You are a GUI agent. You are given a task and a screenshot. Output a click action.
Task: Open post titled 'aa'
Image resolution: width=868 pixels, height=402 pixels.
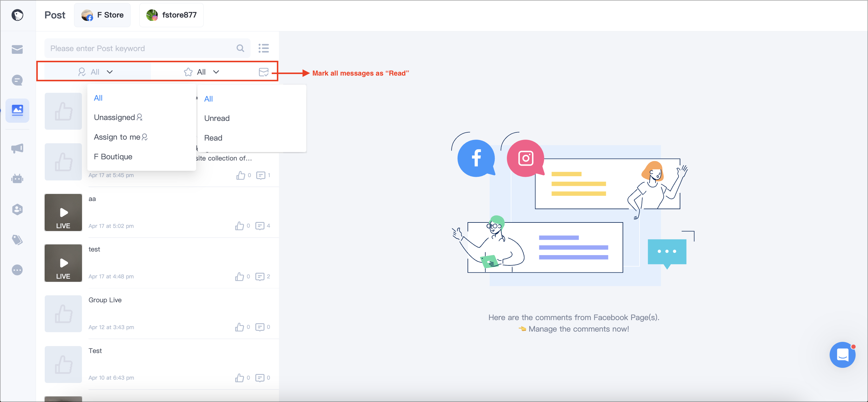92,199
